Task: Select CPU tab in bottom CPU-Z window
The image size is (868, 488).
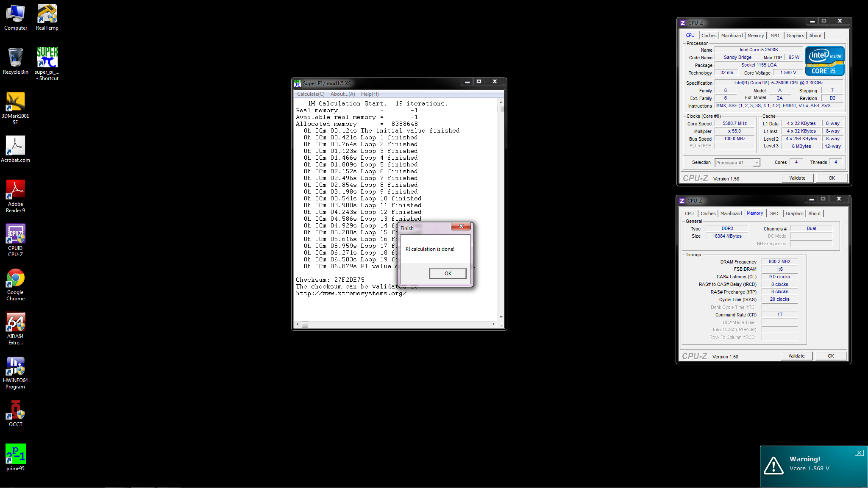Action: tap(689, 213)
